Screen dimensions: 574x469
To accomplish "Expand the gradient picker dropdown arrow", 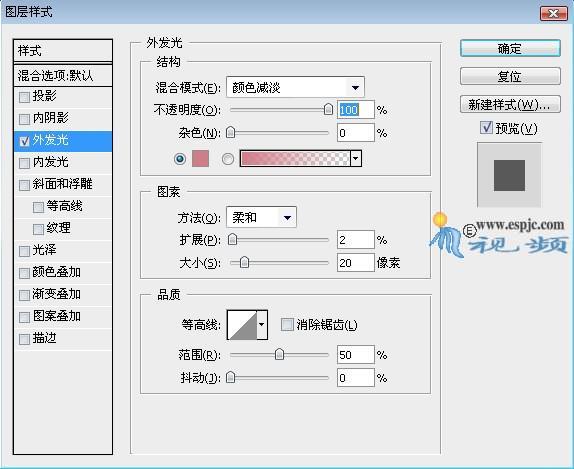I will point(356,159).
